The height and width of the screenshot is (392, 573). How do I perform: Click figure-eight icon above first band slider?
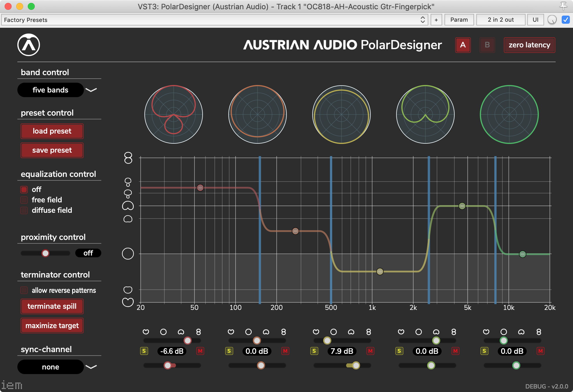[198, 332]
